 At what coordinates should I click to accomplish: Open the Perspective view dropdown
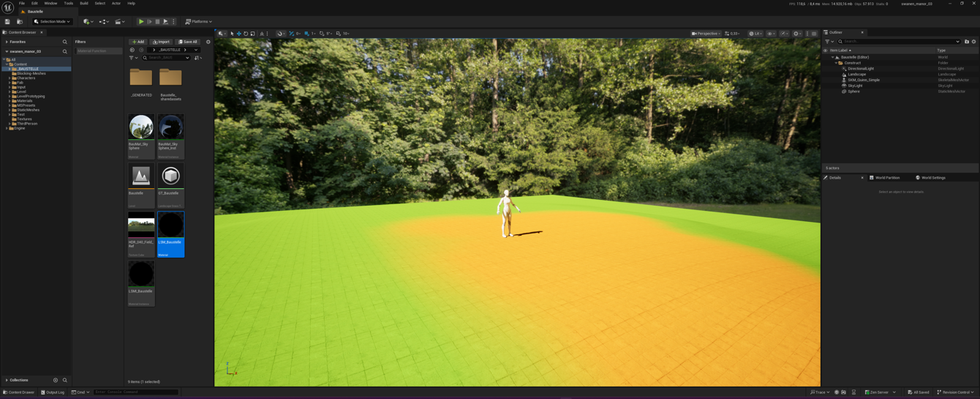tap(706, 34)
